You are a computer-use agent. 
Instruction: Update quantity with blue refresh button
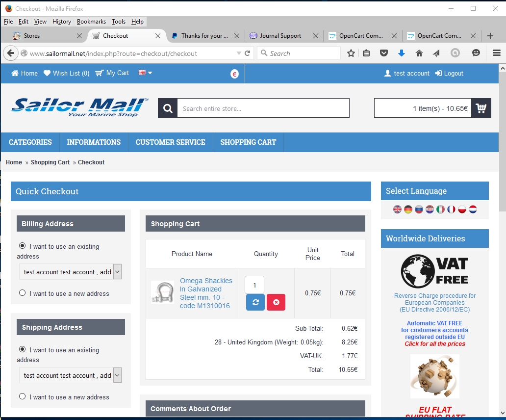click(255, 302)
